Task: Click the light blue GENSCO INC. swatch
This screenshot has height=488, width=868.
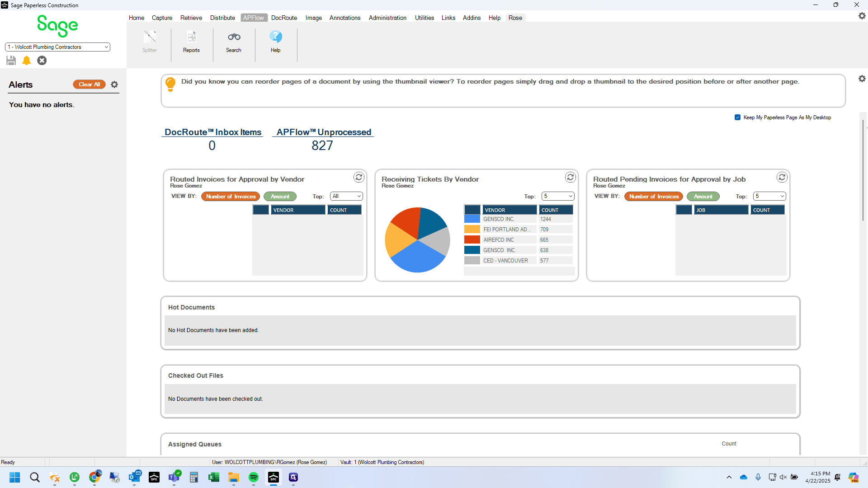Action: pyautogui.click(x=472, y=219)
